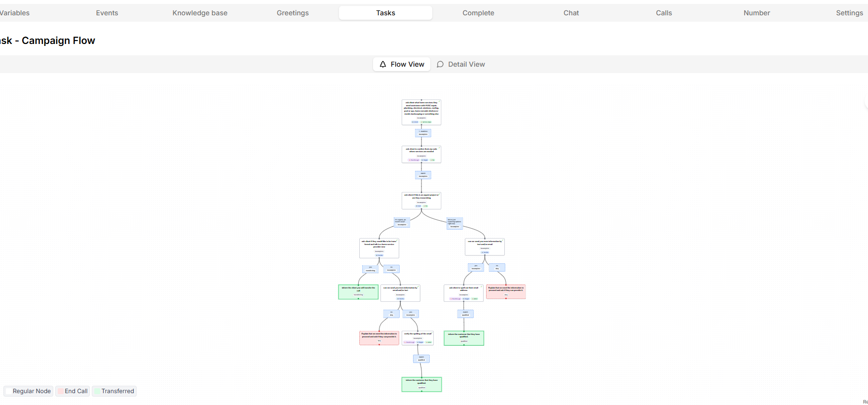Viewport: 868px width, 405px height.
Task: Click edit pencil on urgent project node
Action: pos(439,194)
